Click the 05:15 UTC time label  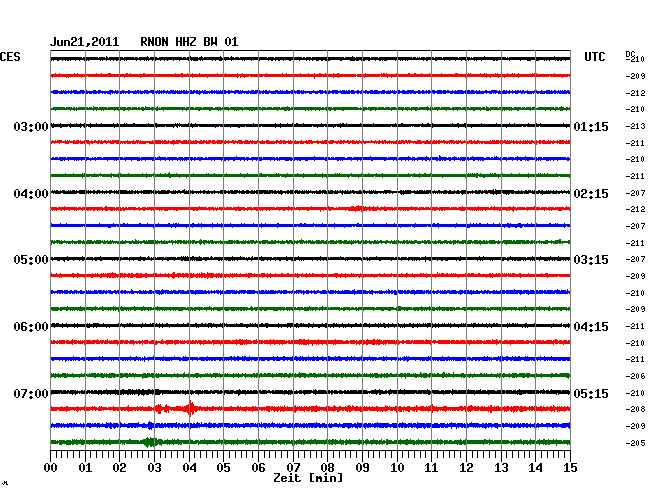591,393
